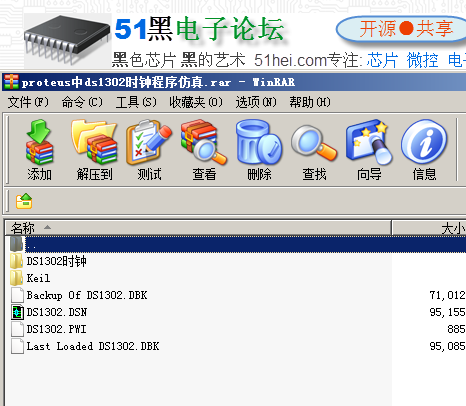Click the 添加 (Add) toolbar icon
The width and height of the screenshot is (466, 406).
click(39, 150)
